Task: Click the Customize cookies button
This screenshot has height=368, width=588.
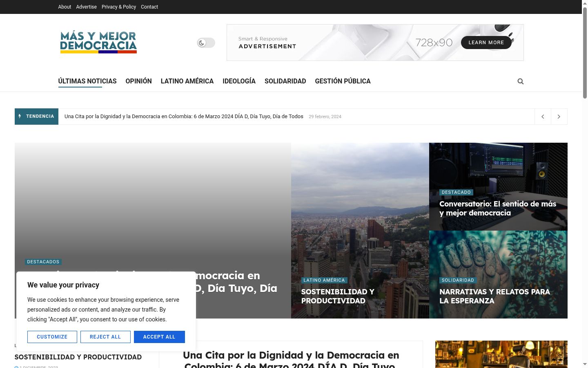Action: click(52, 337)
